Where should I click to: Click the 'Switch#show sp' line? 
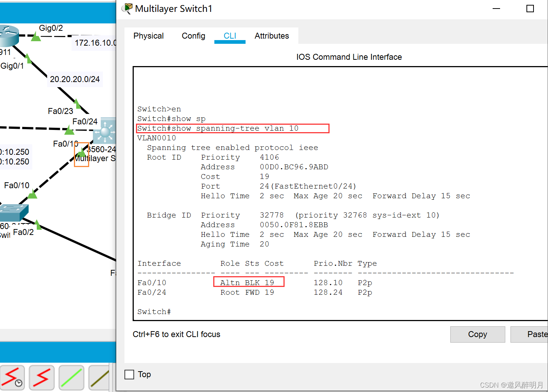172,119
